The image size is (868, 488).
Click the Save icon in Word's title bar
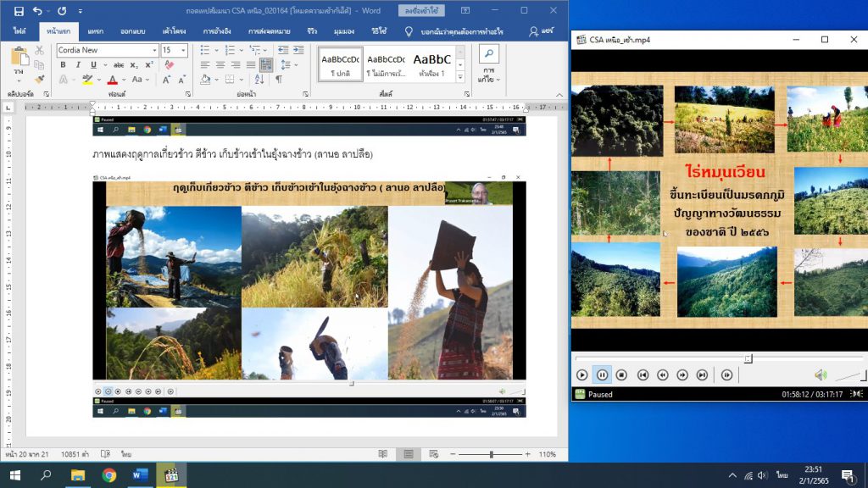14,11
